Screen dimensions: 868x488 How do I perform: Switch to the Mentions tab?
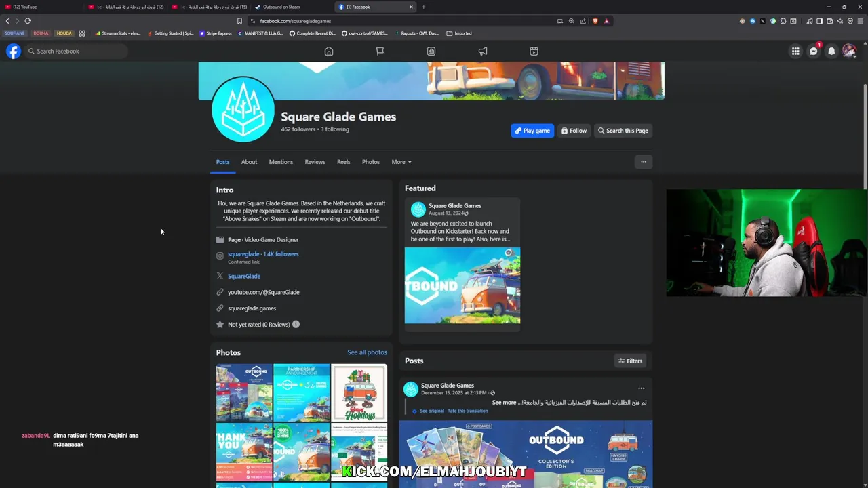281,162
